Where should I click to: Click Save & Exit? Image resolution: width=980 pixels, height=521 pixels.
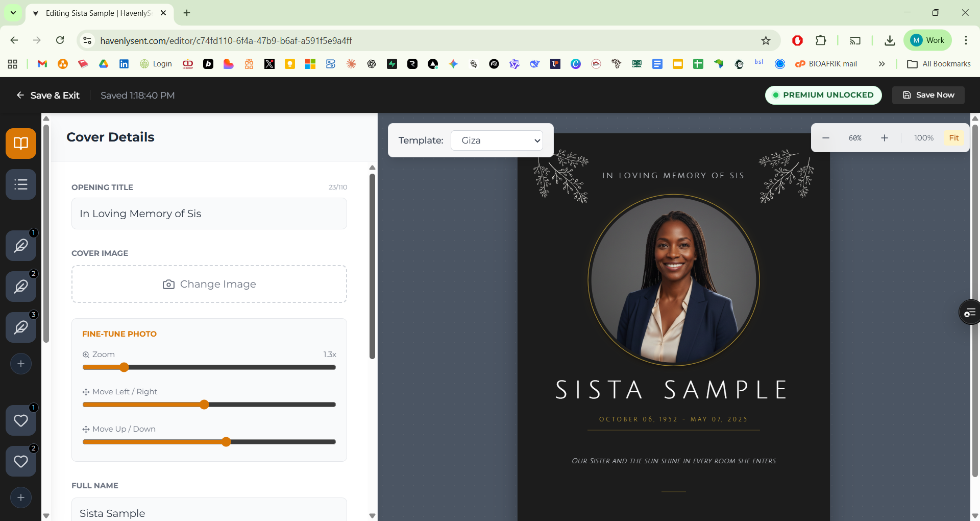pos(48,96)
